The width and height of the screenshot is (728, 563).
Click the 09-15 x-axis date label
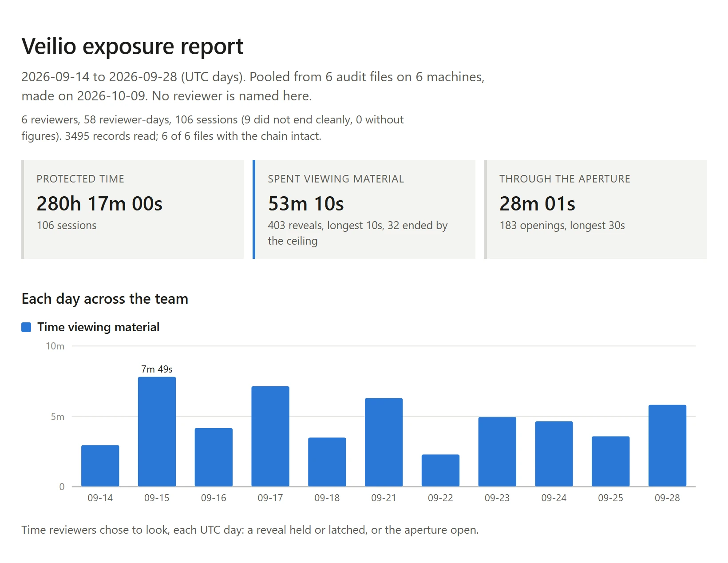(x=157, y=498)
